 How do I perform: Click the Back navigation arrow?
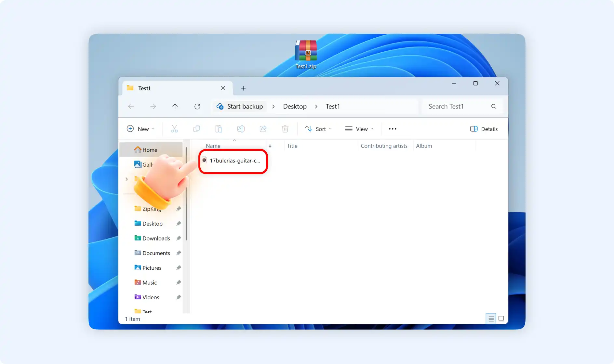[x=131, y=106]
